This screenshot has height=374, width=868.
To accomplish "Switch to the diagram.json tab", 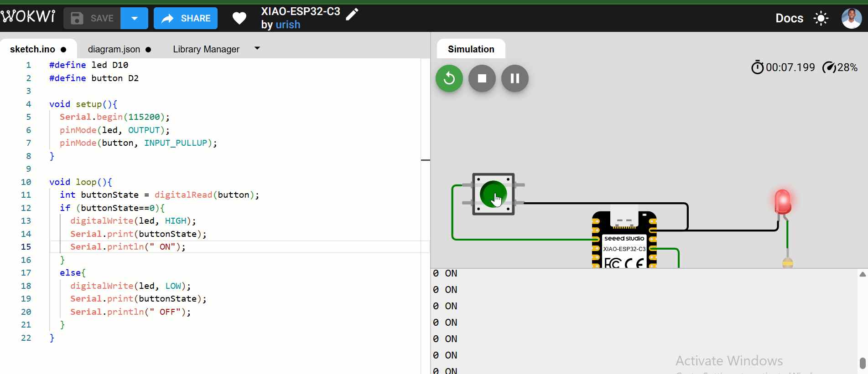I will tap(120, 49).
